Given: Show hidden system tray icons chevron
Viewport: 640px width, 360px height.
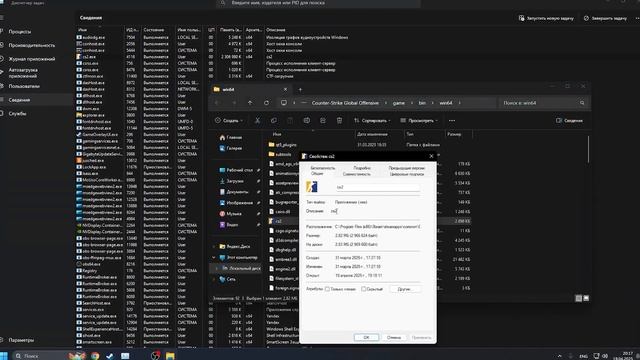Looking at the screenshot, I should [559, 356].
